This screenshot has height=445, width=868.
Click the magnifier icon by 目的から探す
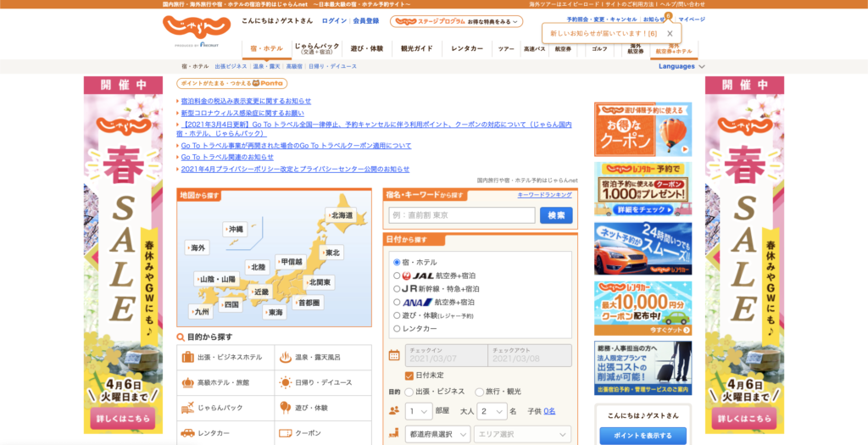(x=181, y=337)
